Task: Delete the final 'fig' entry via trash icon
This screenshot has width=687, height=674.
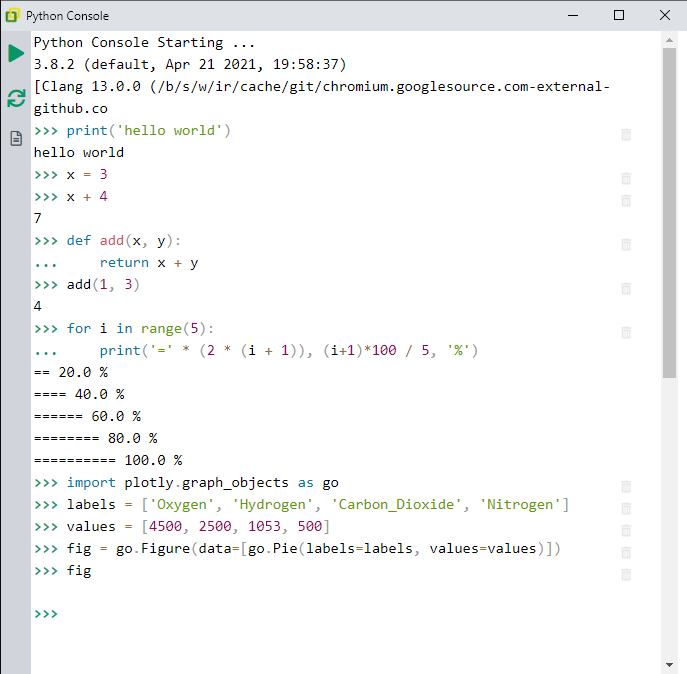Action: pos(626,574)
